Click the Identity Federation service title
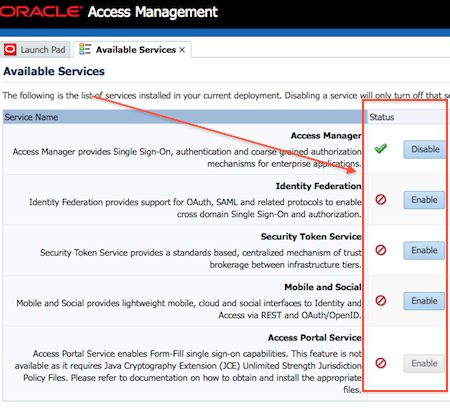This screenshot has height=417, width=450. click(318, 186)
